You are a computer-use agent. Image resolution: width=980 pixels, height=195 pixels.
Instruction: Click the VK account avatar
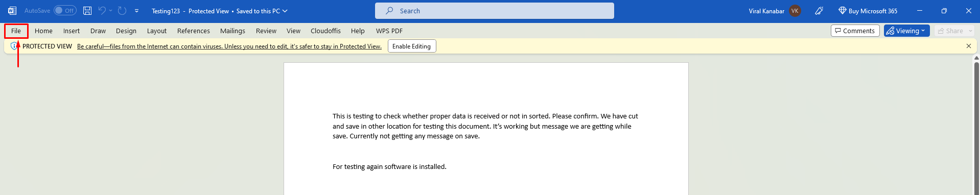point(795,11)
